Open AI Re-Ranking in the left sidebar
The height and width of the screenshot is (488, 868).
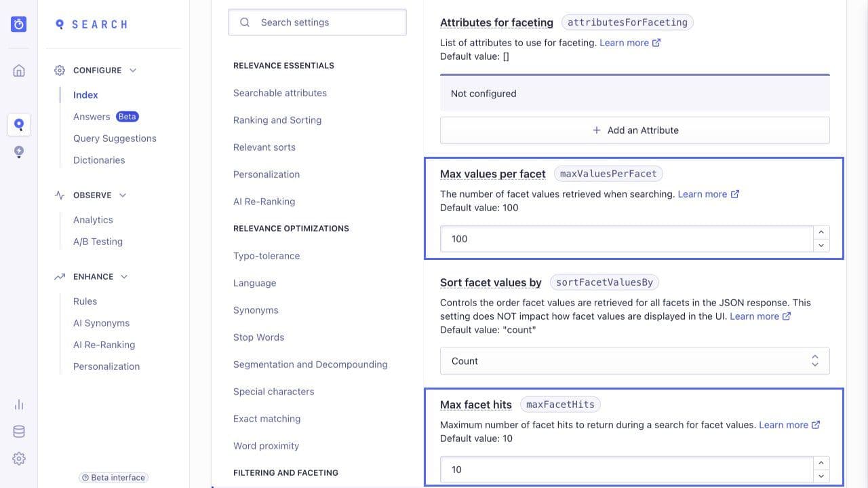tap(104, 345)
